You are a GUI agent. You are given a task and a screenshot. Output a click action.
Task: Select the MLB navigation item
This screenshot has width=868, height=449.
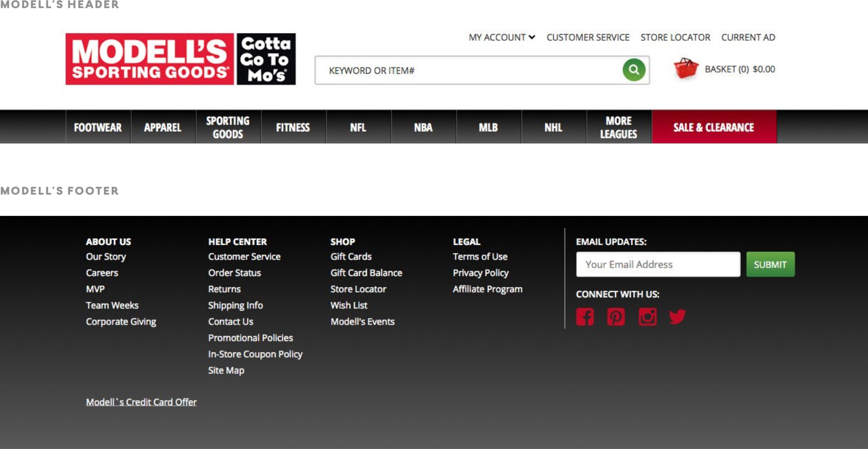click(488, 127)
